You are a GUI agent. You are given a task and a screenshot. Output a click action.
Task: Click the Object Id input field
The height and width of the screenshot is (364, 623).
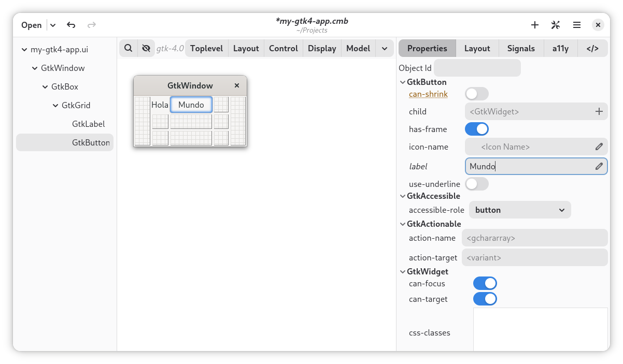coord(477,68)
